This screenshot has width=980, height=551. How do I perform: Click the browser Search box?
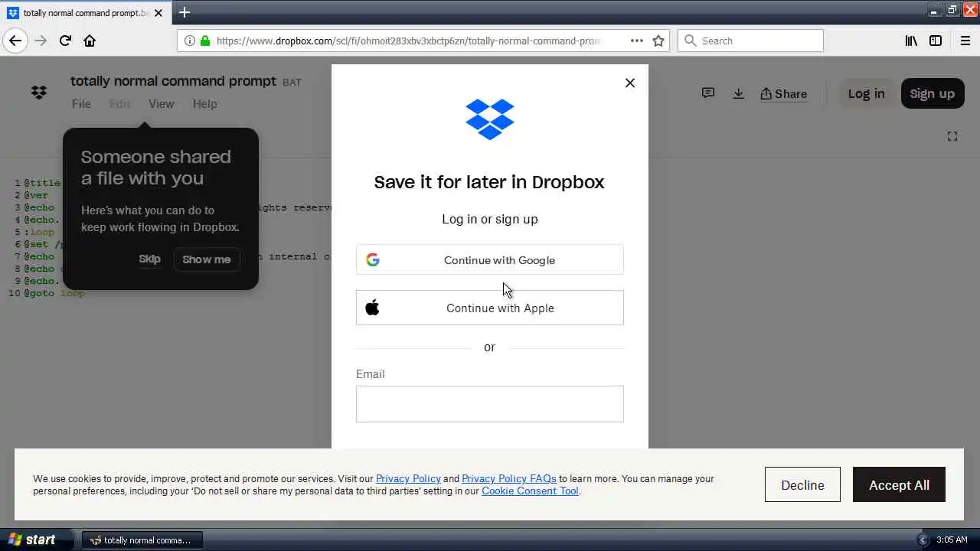[750, 41]
